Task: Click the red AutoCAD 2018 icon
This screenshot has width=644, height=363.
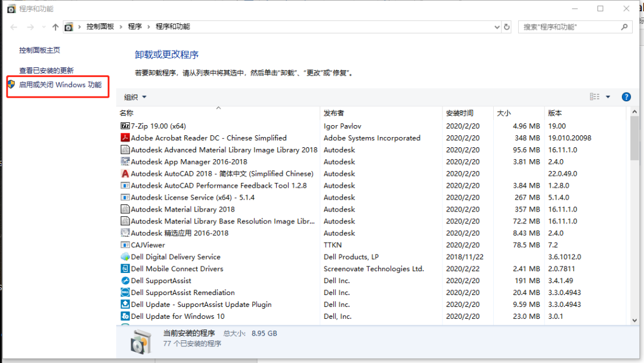Action: (x=125, y=173)
